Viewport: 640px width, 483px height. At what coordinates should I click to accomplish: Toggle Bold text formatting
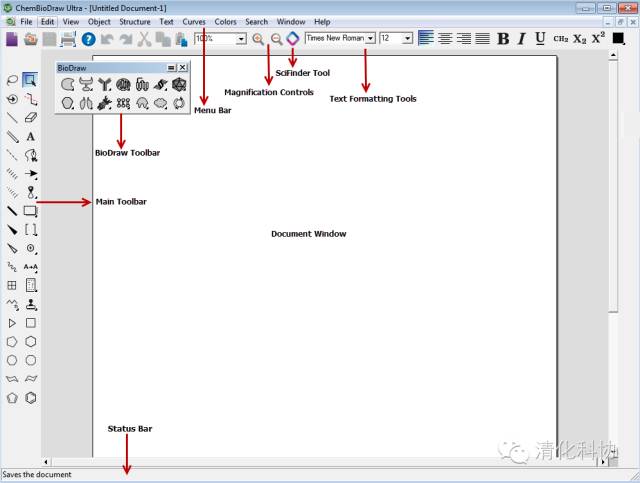[503, 38]
